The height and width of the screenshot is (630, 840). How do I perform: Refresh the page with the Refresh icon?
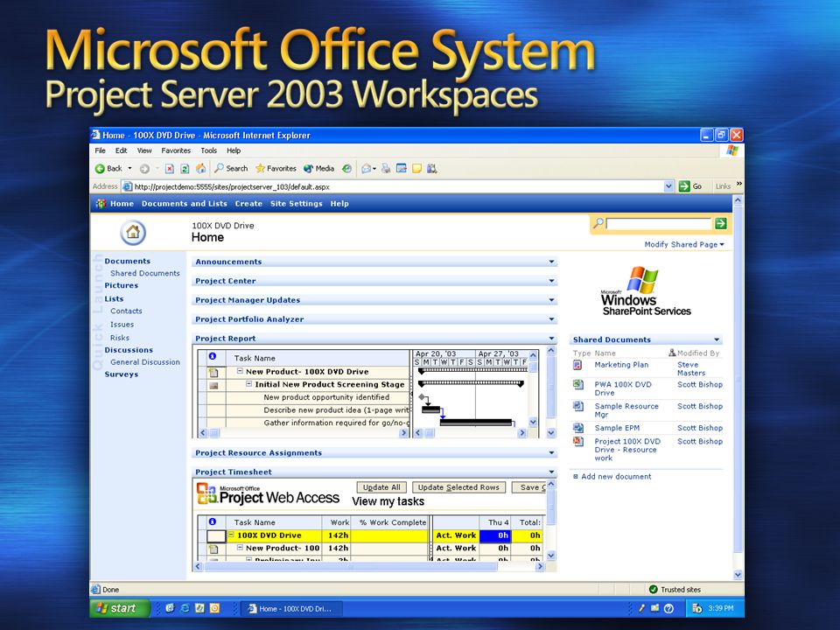point(185,169)
